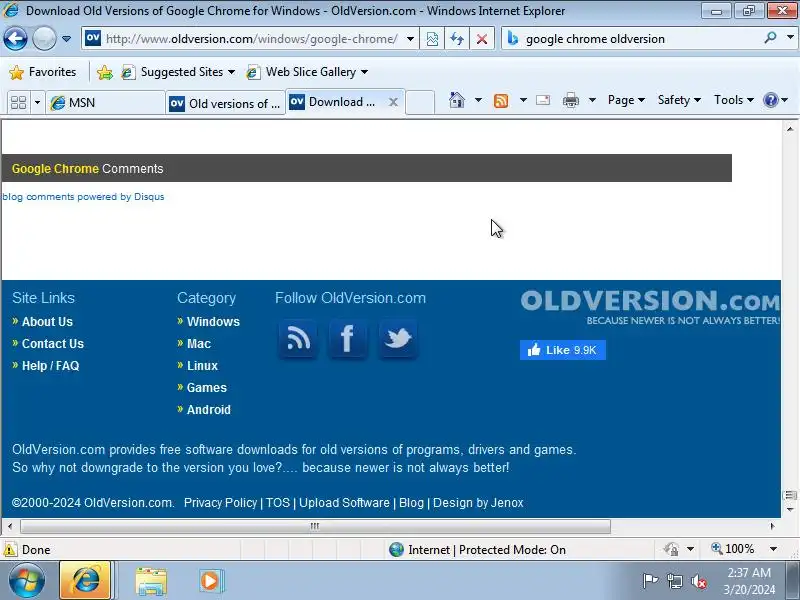
Task: Open the Blog footer link
Action: (x=411, y=503)
